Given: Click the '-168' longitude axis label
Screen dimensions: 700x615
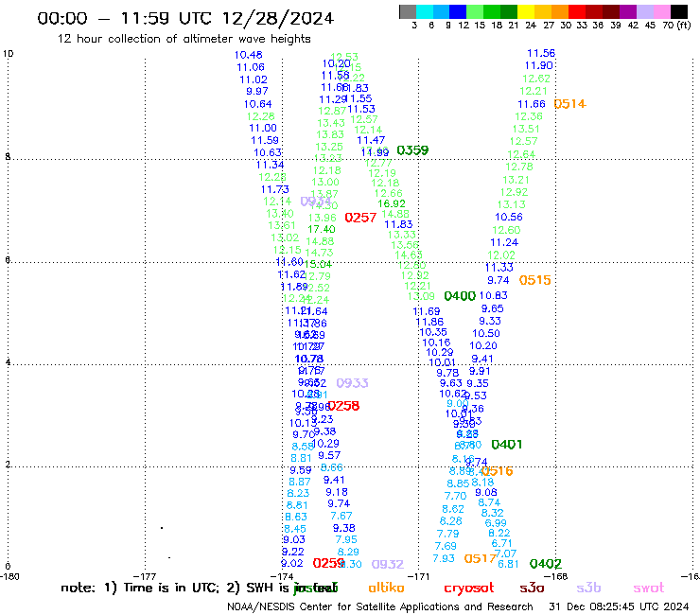Looking at the screenshot, I should [556, 576].
